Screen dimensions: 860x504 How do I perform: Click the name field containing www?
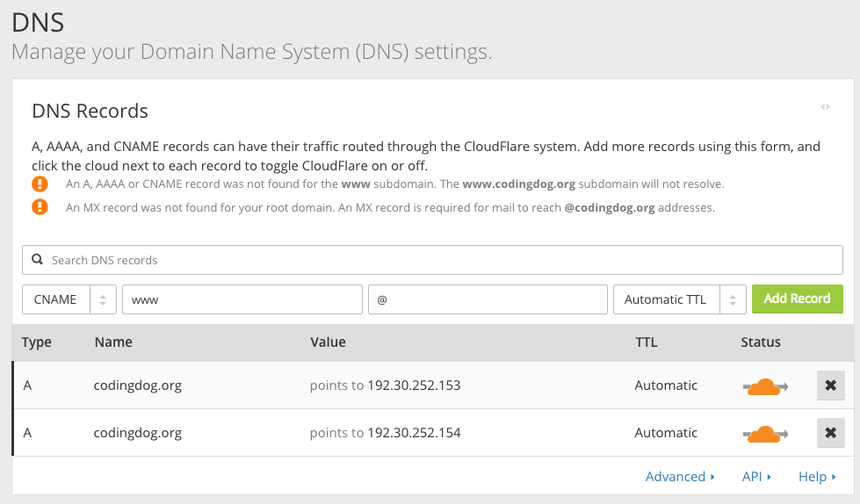[x=242, y=299]
